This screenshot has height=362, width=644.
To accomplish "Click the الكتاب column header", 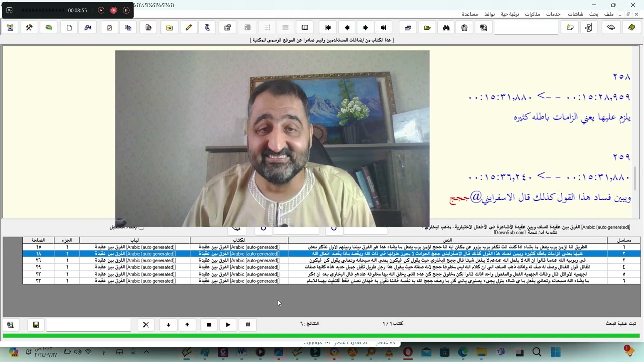I will point(239,240).
